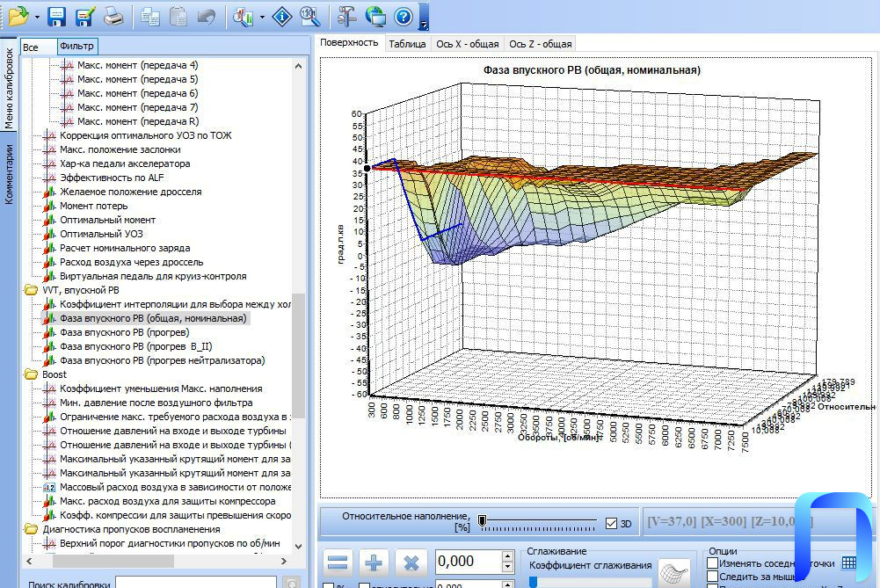The height and width of the screenshot is (588, 880).
Task: Click the blue plus add button
Action: (375, 563)
